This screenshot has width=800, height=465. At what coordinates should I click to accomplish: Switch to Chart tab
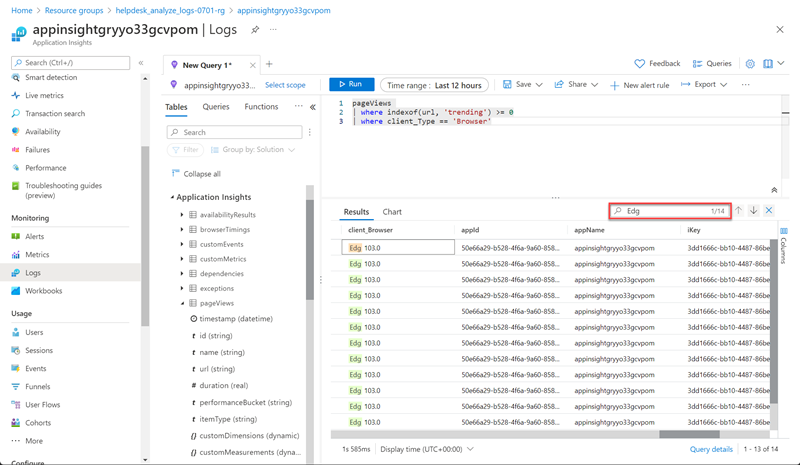pyautogui.click(x=392, y=212)
